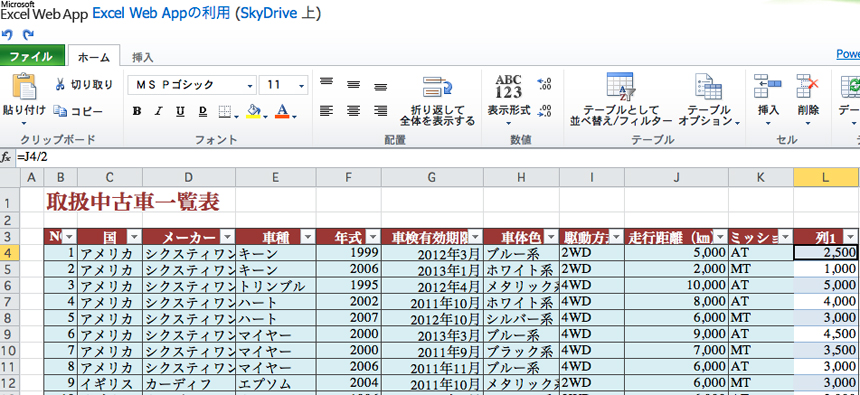The image size is (860, 395).
Task: Open filter dropdown for 車体色 column
Action: pyautogui.click(x=551, y=237)
